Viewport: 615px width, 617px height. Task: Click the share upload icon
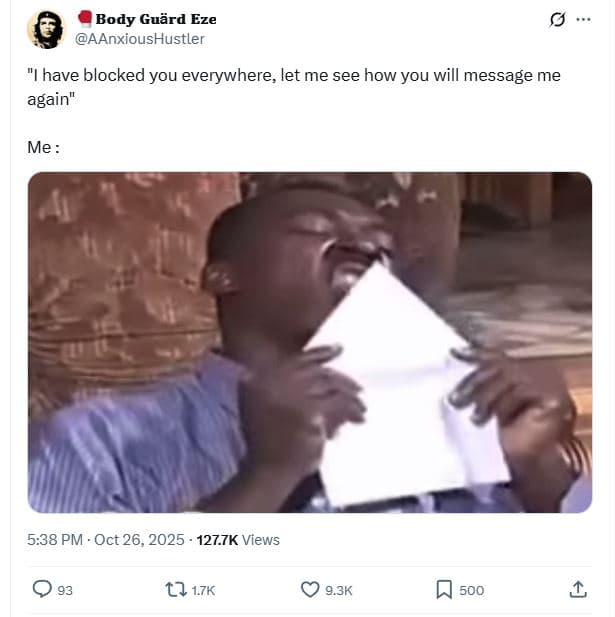[x=578, y=589]
